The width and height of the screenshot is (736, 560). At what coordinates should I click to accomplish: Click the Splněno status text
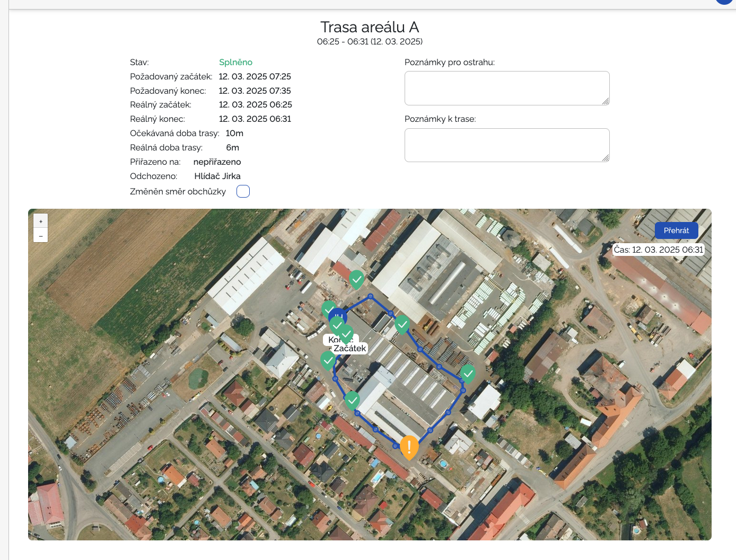click(x=235, y=63)
